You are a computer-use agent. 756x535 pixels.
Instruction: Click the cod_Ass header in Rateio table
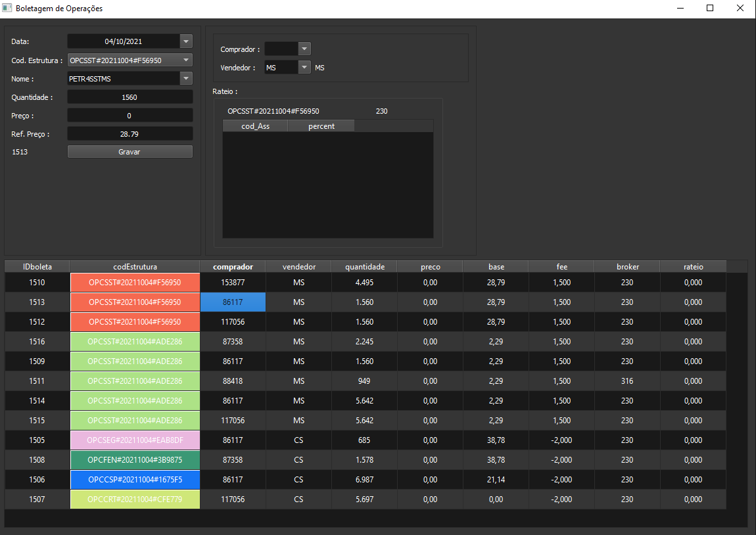[256, 126]
